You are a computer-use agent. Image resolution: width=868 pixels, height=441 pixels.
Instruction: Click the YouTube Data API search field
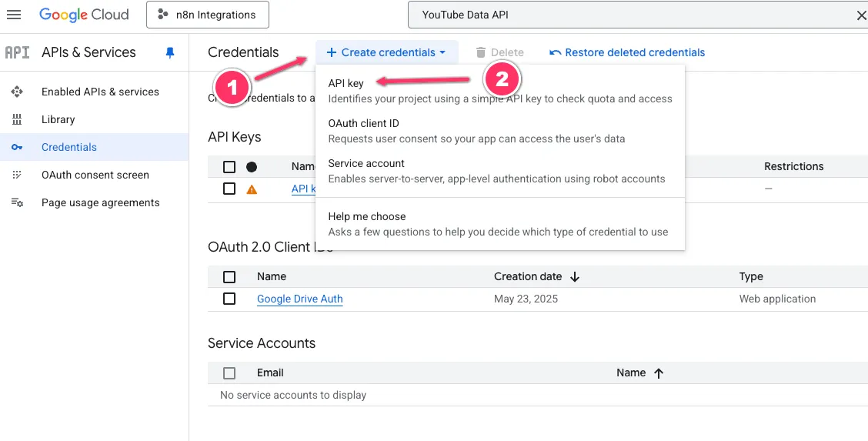[x=631, y=15]
